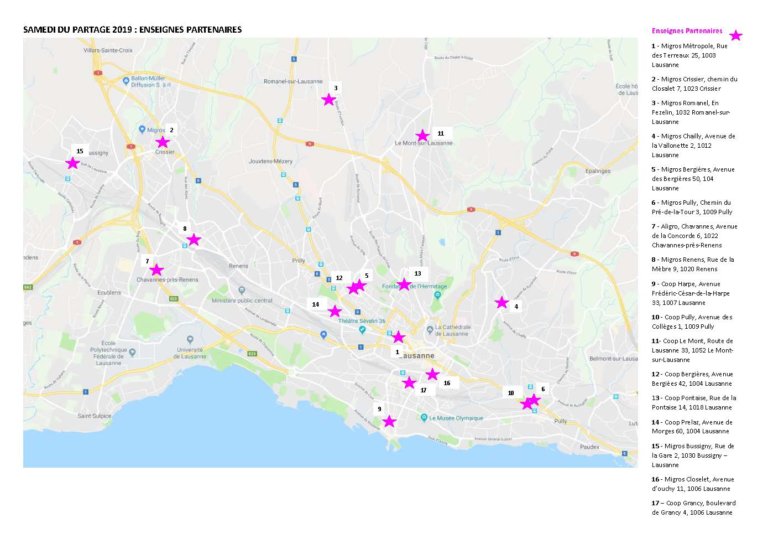Click the École Polytechnique Fédérale map pin
This screenshot has height=544, width=768.
point(132,353)
